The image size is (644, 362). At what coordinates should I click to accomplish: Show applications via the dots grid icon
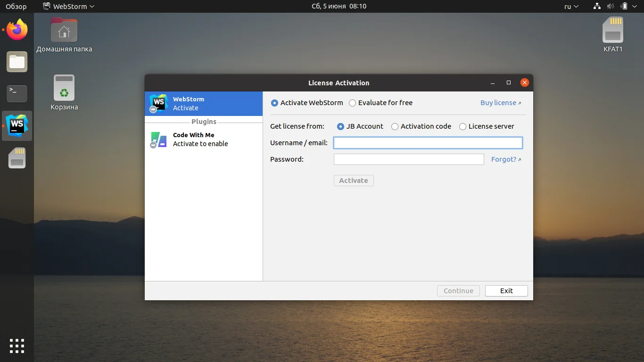(x=17, y=346)
